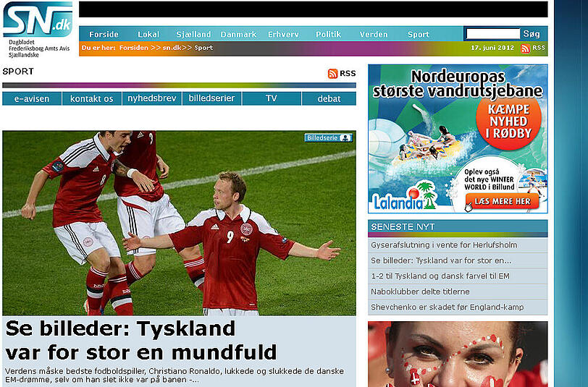This screenshot has height=387, width=588.
Task: Click the main football match photo
Action: tap(179, 223)
